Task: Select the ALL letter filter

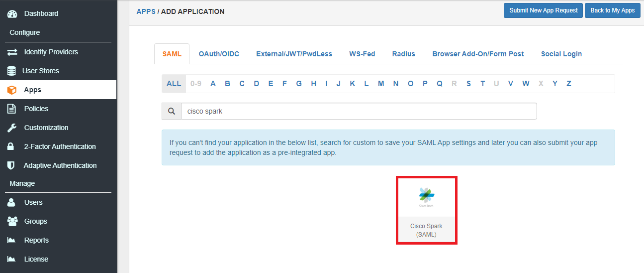Action: [x=174, y=84]
